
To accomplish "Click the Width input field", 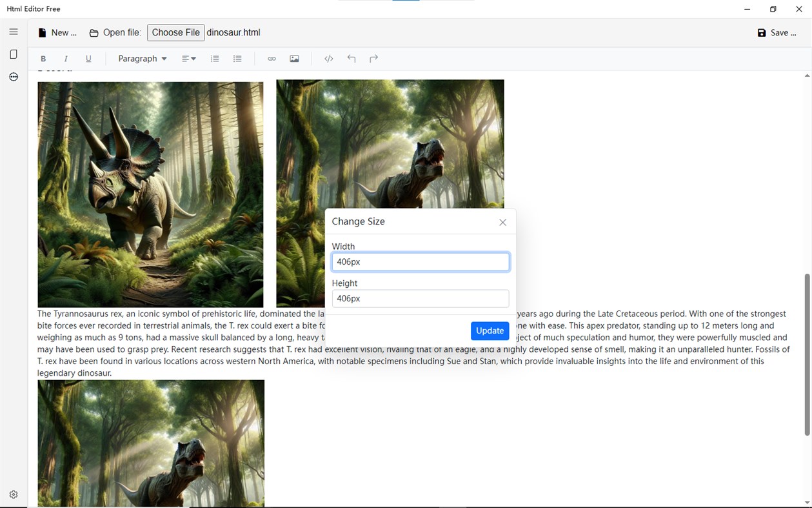I will pos(421,261).
